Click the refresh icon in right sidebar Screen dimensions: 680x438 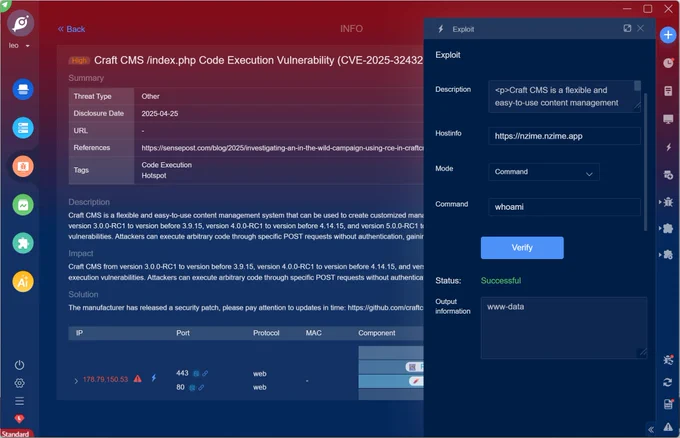click(668, 382)
